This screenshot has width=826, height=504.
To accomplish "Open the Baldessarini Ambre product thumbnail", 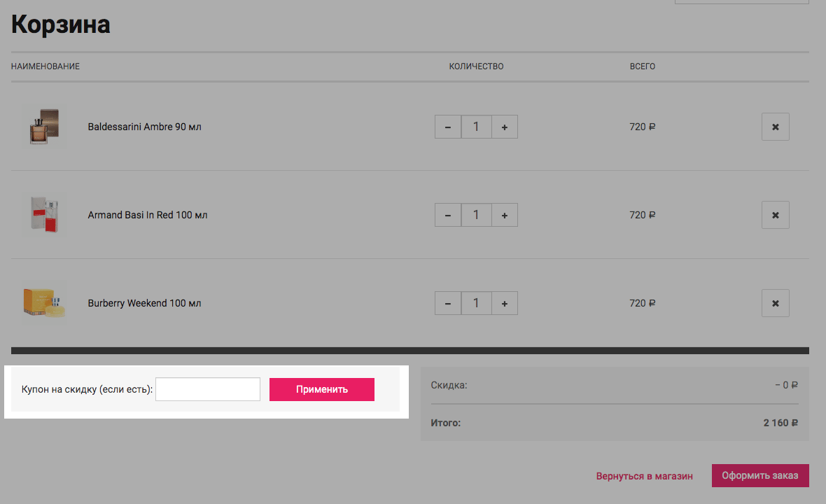I will coord(44,127).
